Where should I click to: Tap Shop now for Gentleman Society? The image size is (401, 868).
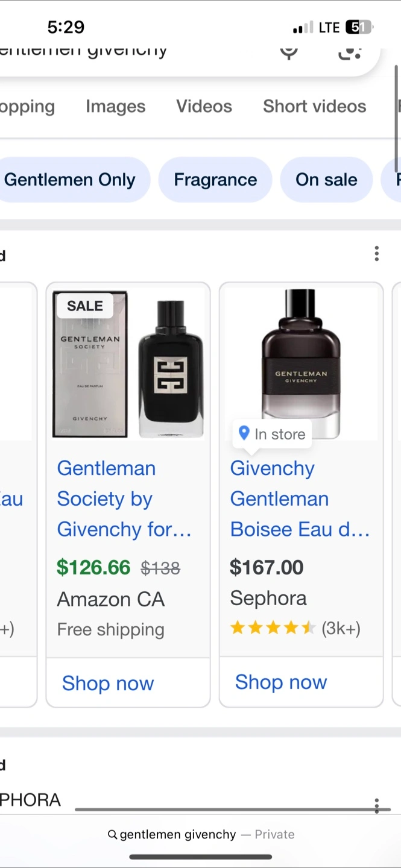[x=108, y=684]
